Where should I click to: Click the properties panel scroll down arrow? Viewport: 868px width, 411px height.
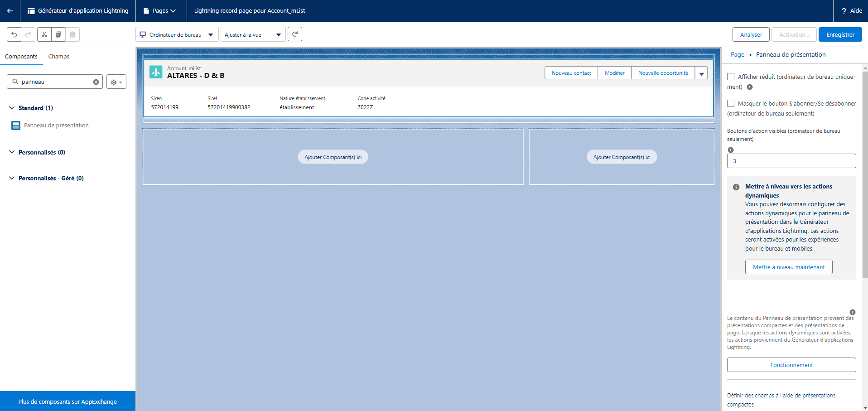point(865,407)
